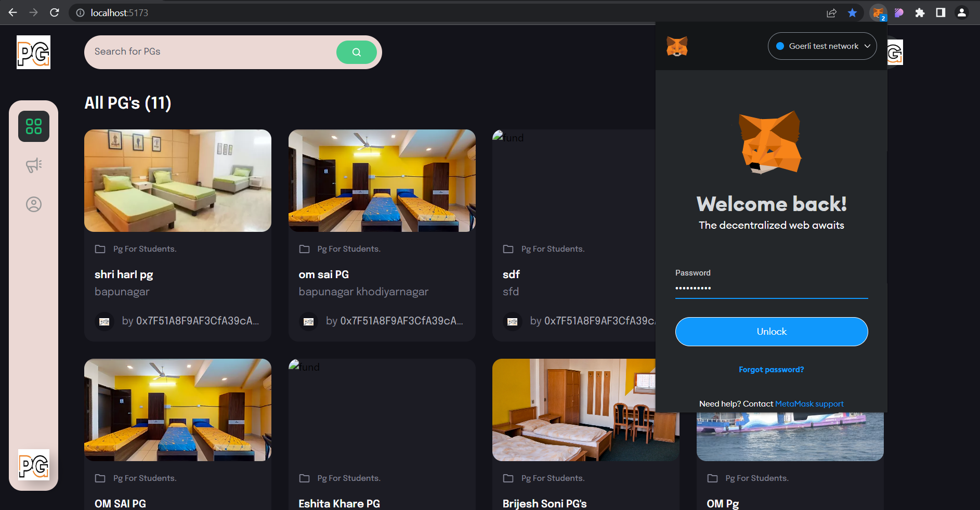
Task: Open the Forgot password link
Action: click(771, 369)
